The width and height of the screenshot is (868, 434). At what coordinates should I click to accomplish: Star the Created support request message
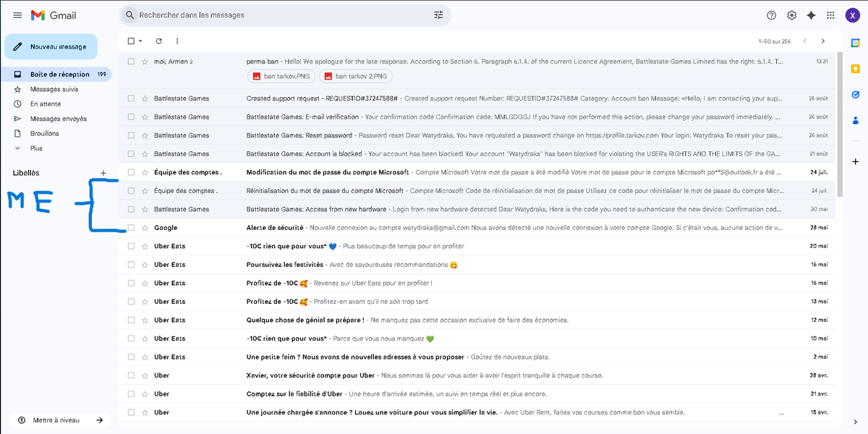[145, 98]
